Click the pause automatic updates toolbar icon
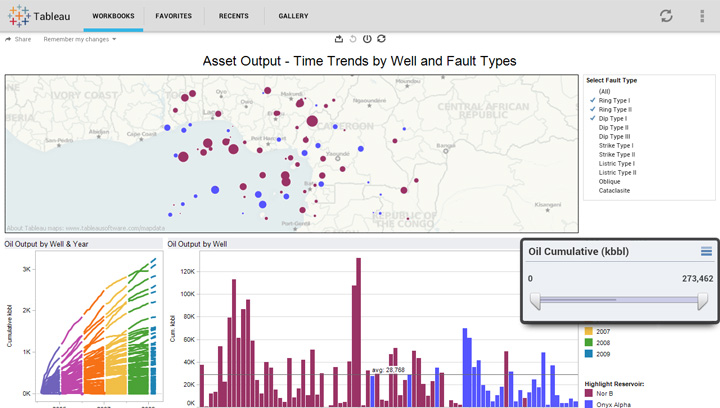720x408 pixels. click(x=367, y=39)
